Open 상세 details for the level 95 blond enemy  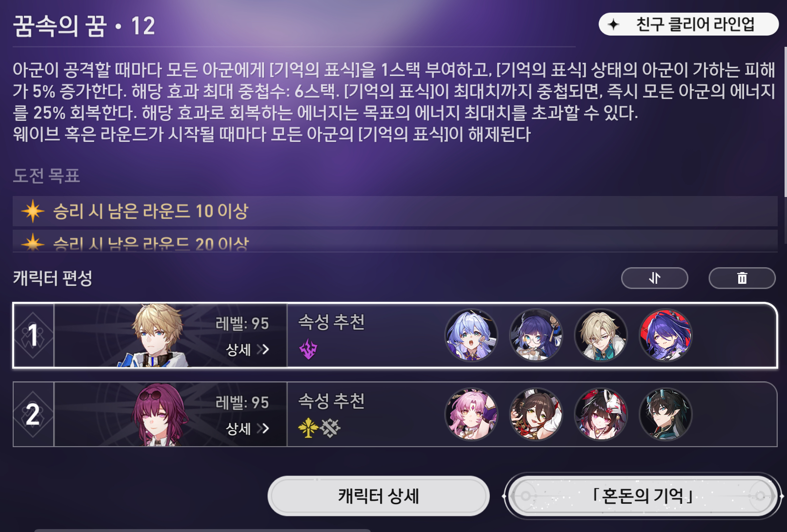click(x=247, y=349)
